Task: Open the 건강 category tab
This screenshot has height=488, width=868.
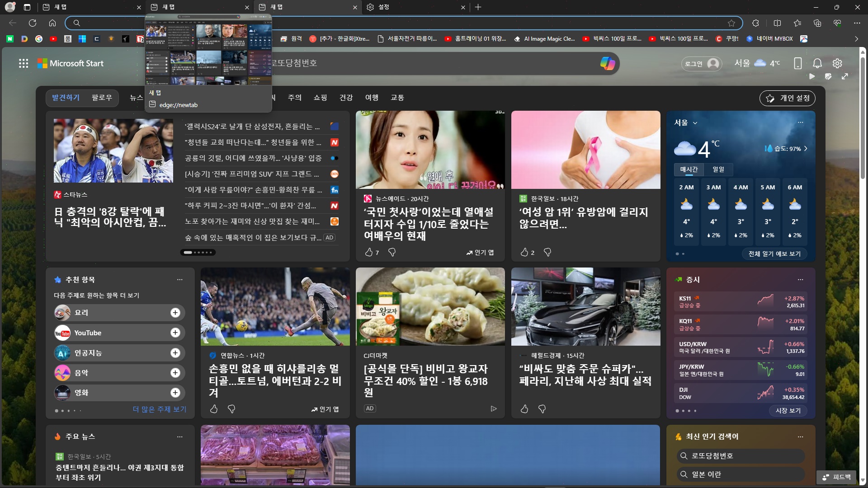Action: [346, 98]
